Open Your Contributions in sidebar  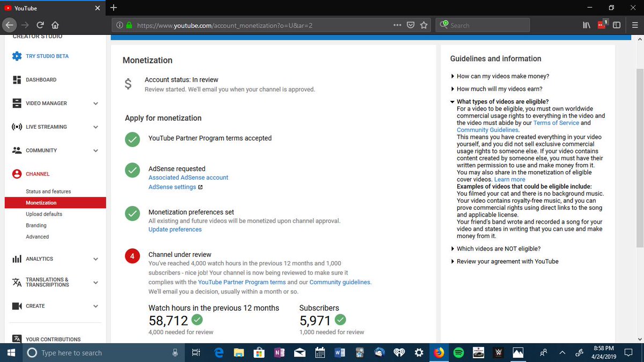(x=53, y=339)
